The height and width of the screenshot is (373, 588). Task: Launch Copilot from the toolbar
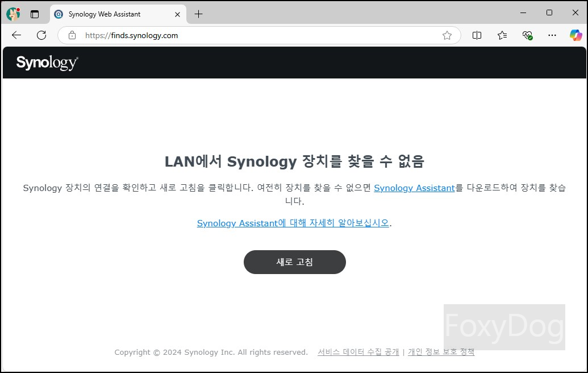[x=576, y=35]
